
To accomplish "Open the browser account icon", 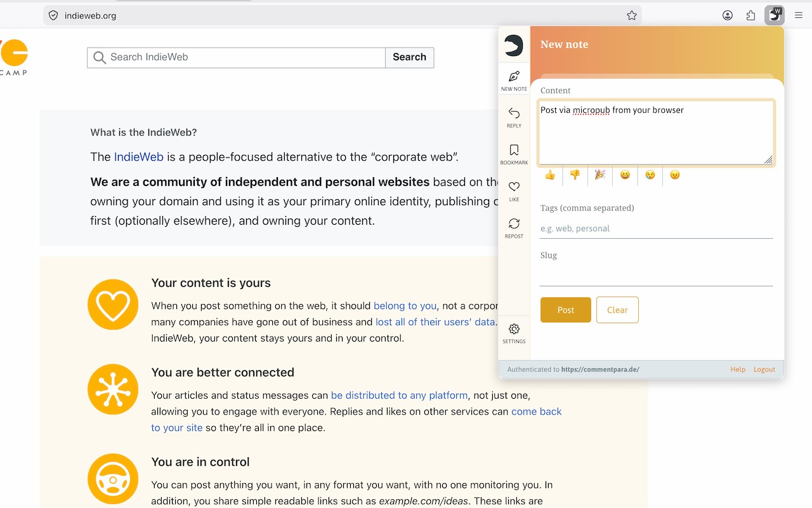I will tap(728, 15).
